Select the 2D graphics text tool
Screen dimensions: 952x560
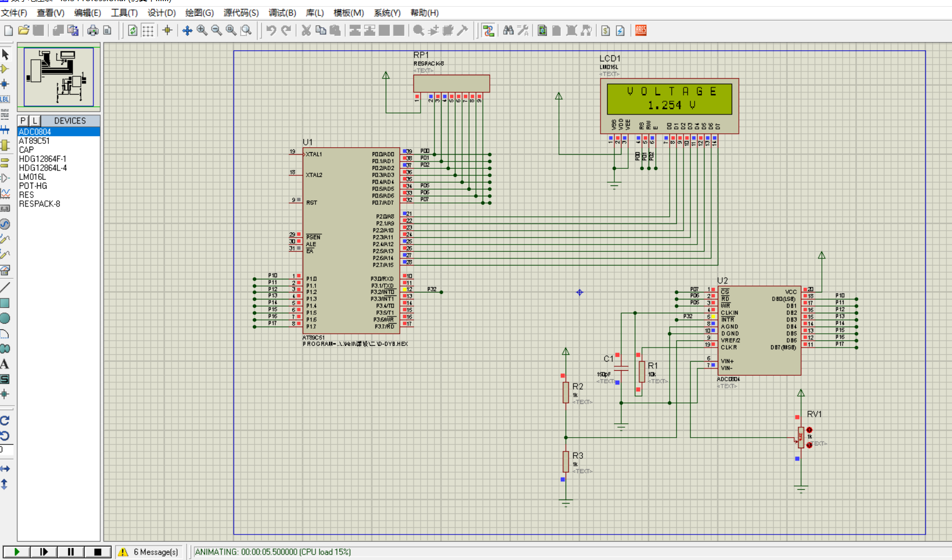point(5,364)
